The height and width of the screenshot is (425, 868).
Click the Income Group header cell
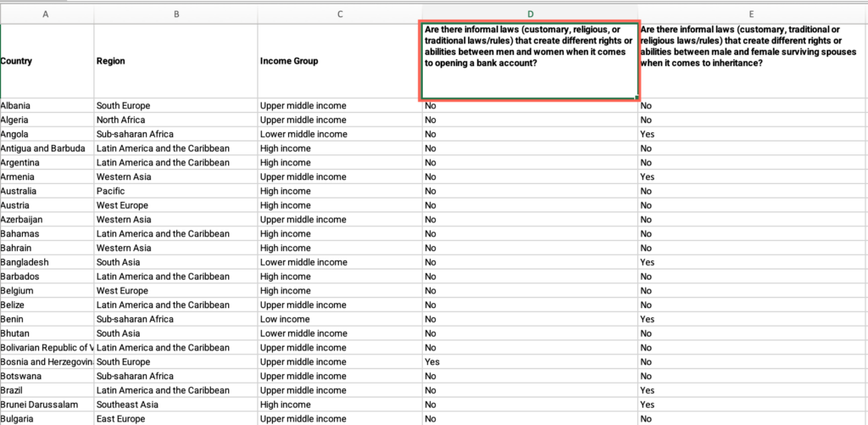click(x=340, y=61)
